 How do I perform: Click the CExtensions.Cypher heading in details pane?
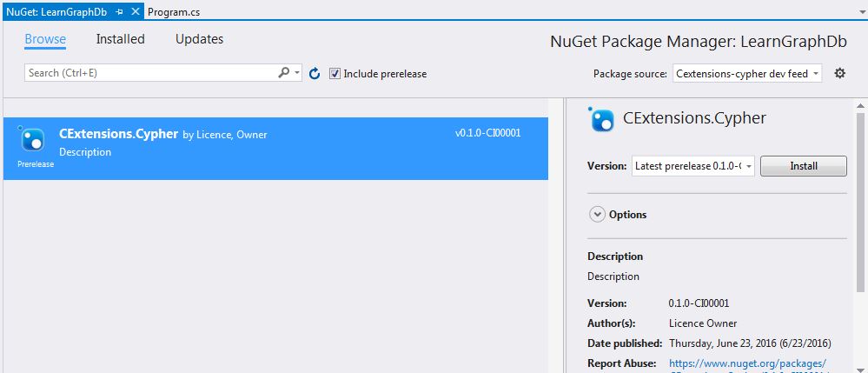click(x=695, y=118)
